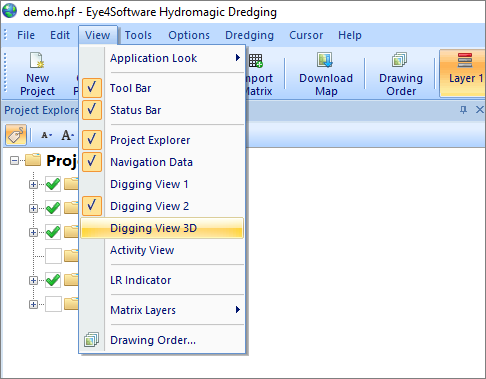Open the Dredging menu
Image resolution: width=486 pixels, height=379 pixels.
(x=249, y=35)
